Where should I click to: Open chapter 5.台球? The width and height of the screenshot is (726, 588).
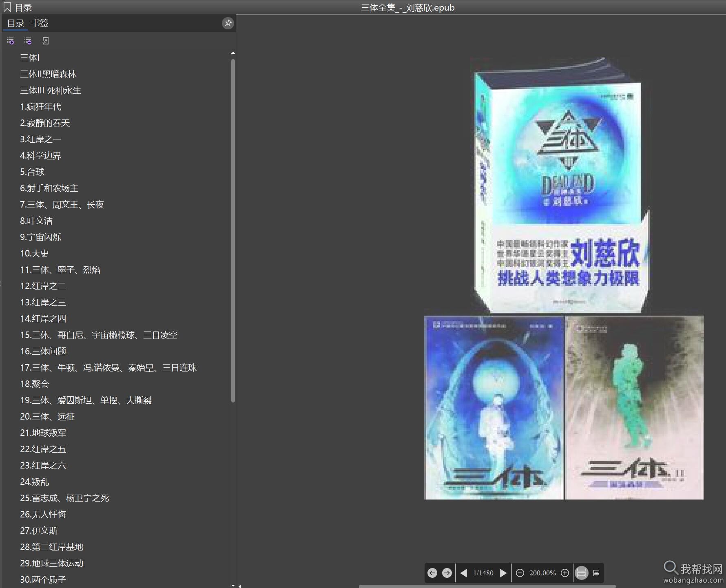32,172
